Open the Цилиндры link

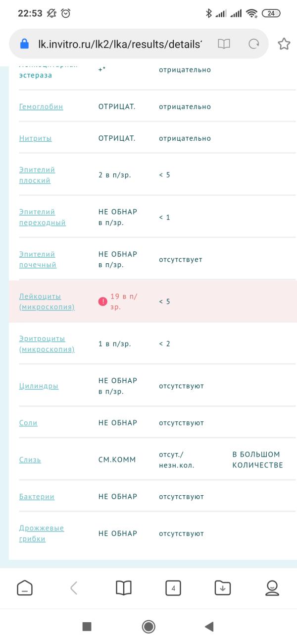coord(39,386)
